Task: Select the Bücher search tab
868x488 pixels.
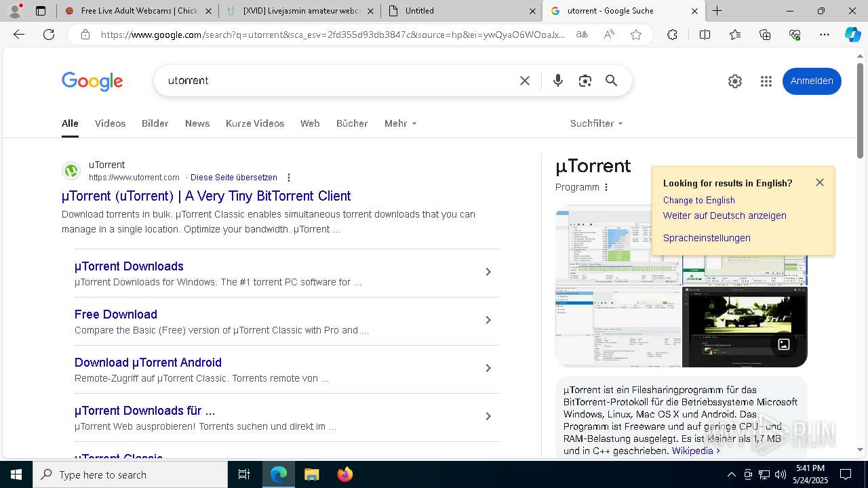Action: 352,123
